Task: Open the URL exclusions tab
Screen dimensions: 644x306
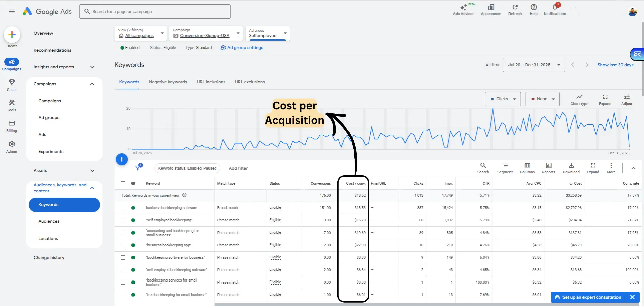Action: pyautogui.click(x=250, y=82)
